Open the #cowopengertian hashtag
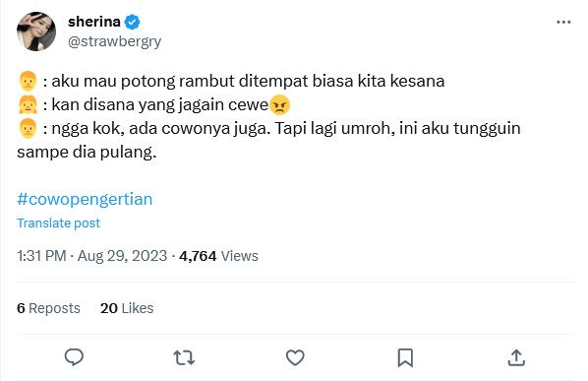 pyautogui.click(x=85, y=199)
